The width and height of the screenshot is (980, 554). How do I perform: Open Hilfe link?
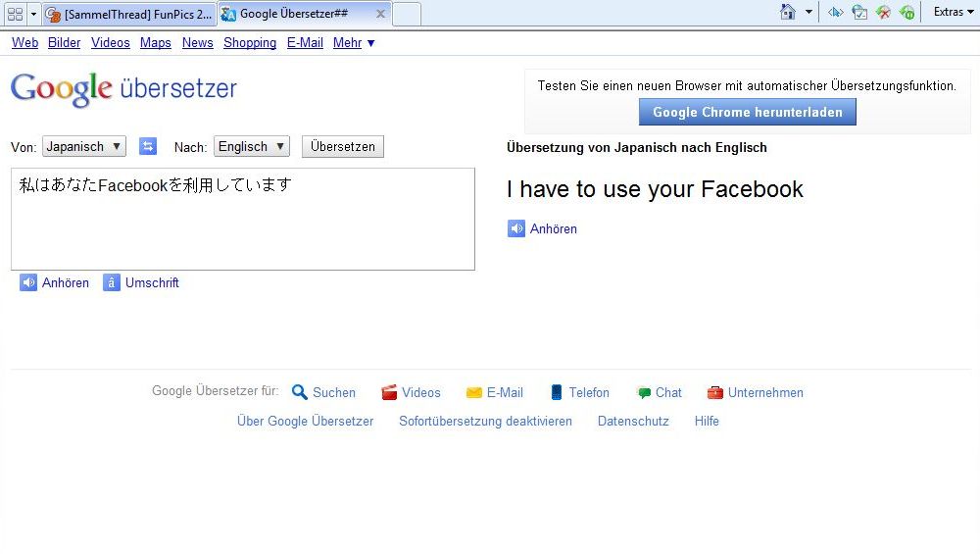pos(707,421)
